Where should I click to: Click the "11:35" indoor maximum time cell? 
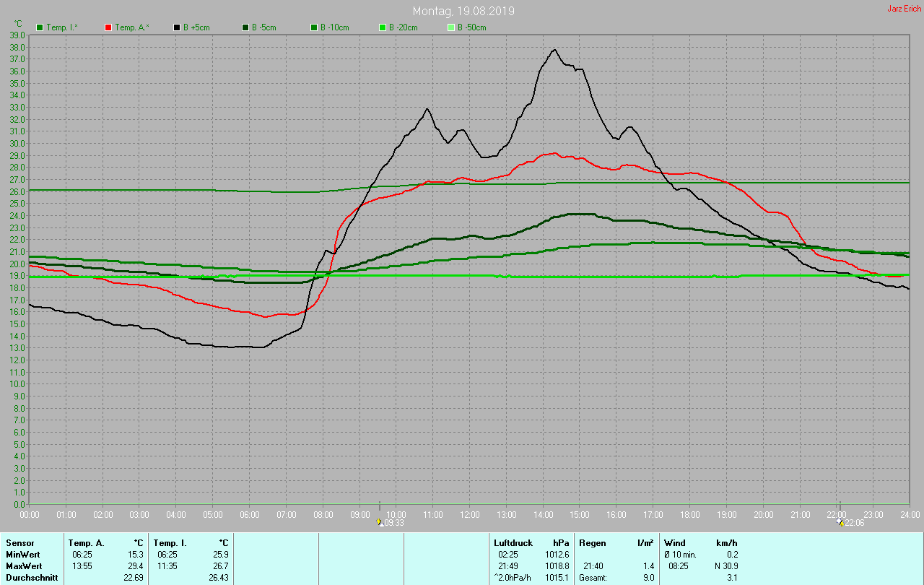point(167,566)
